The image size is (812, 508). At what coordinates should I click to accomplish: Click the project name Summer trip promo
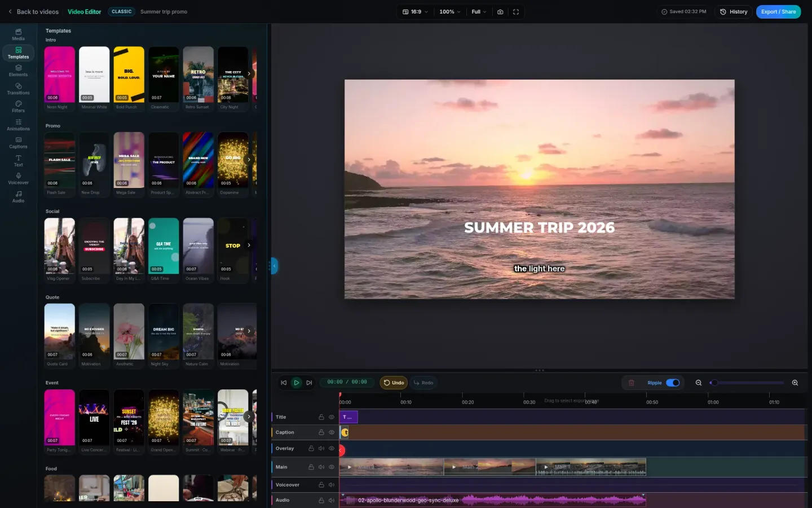click(164, 12)
